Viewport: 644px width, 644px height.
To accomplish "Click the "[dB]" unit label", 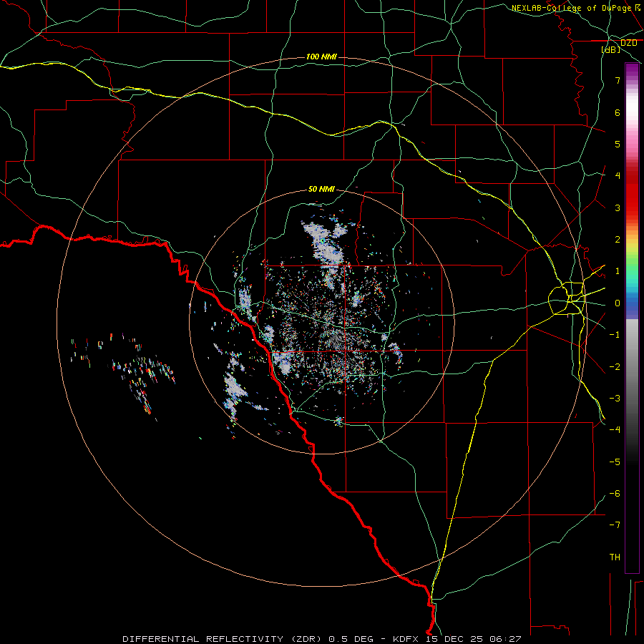I will (611, 49).
